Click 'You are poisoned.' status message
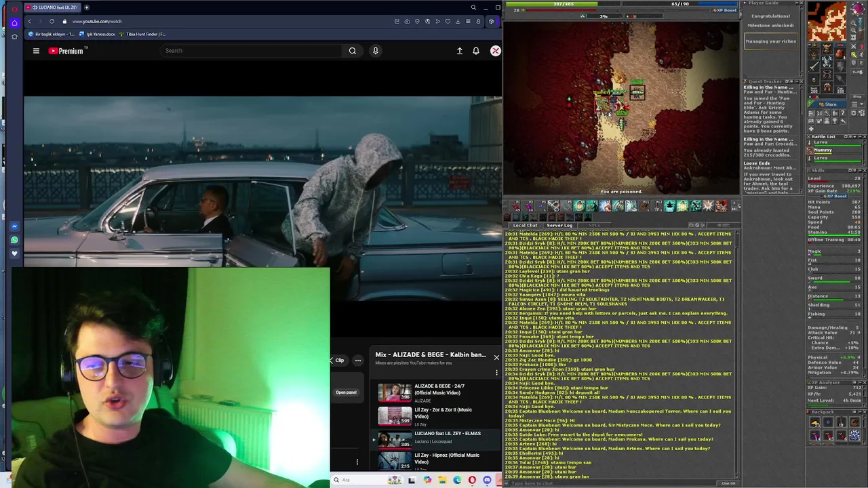Viewport: 868px width, 488px height. (x=621, y=192)
